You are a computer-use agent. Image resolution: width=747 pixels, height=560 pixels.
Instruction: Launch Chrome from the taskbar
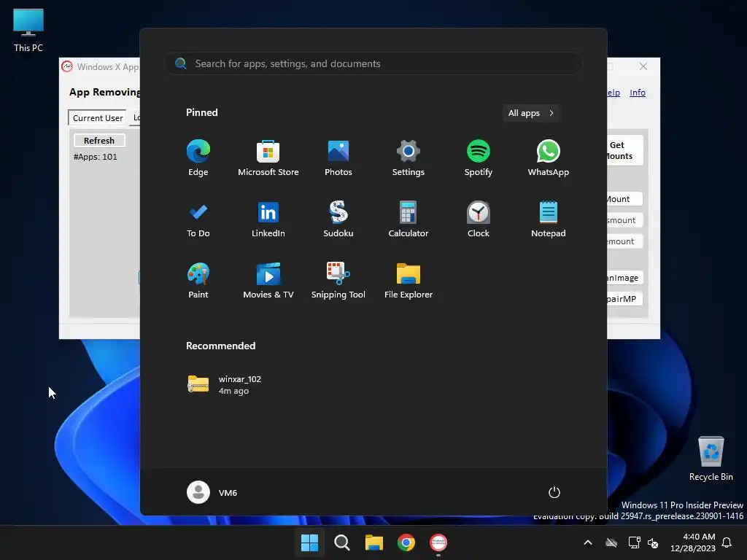tap(406, 542)
